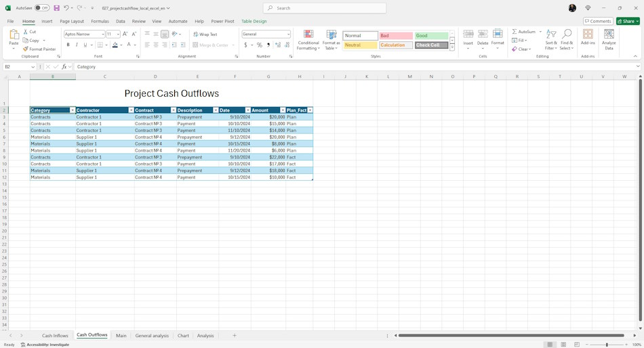Screen dimensions: 644x348
Task: Open Format as Table gallery
Action: pyautogui.click(x=331, y=40)
